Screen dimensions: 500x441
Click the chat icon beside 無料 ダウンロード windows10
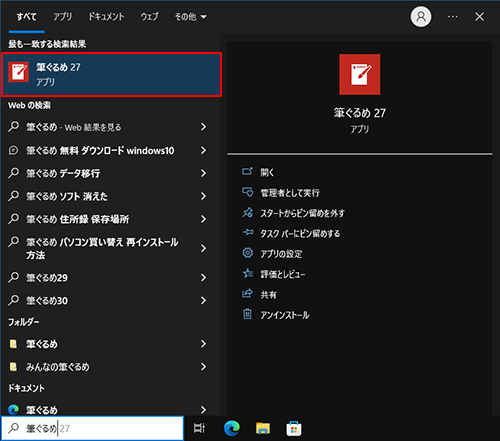point(13,150)
